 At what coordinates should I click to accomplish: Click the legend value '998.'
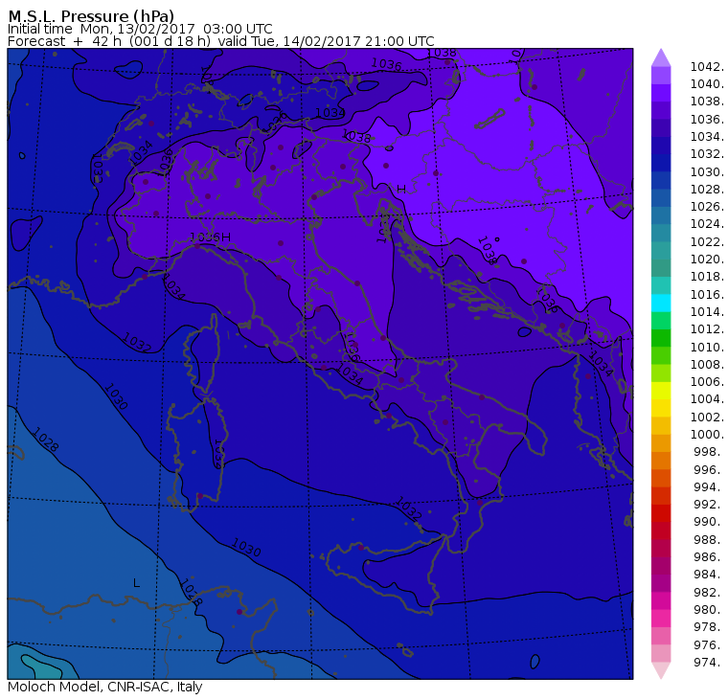tap(709, 452)
